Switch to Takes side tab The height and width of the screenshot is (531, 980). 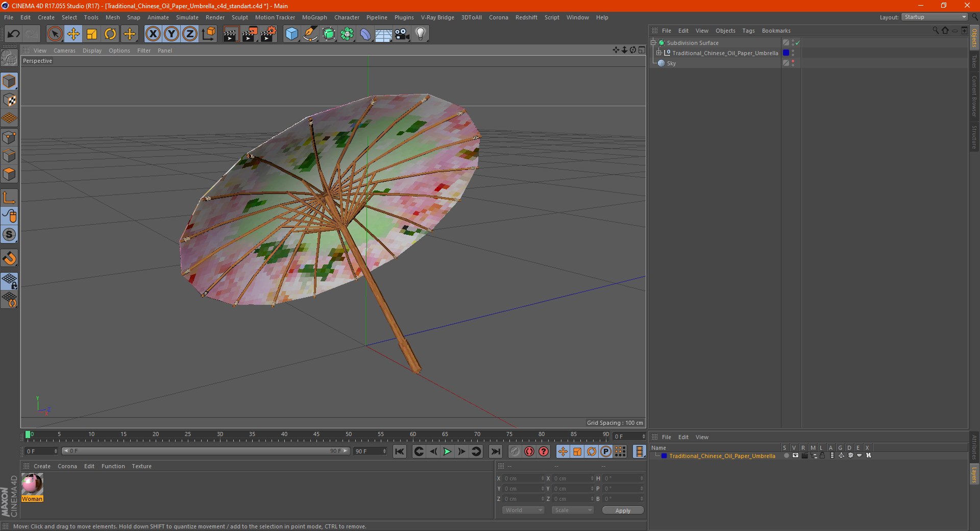click(x=974, y=61)
